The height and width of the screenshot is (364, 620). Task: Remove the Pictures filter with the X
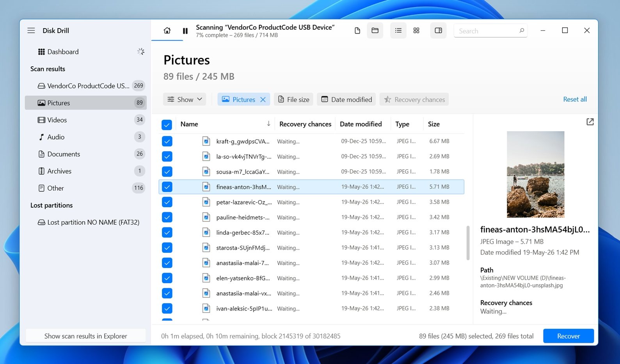pos(263,99)
